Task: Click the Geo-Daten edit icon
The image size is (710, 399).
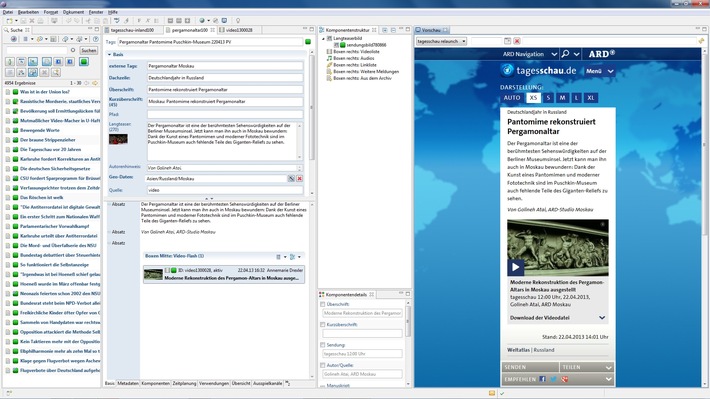Action: pos(291,179)
